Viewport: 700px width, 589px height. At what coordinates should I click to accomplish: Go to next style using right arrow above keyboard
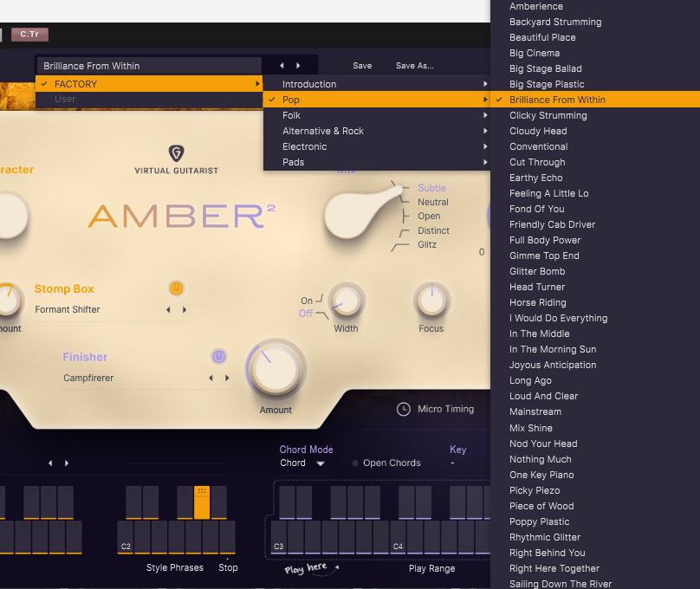pos(67,463)
